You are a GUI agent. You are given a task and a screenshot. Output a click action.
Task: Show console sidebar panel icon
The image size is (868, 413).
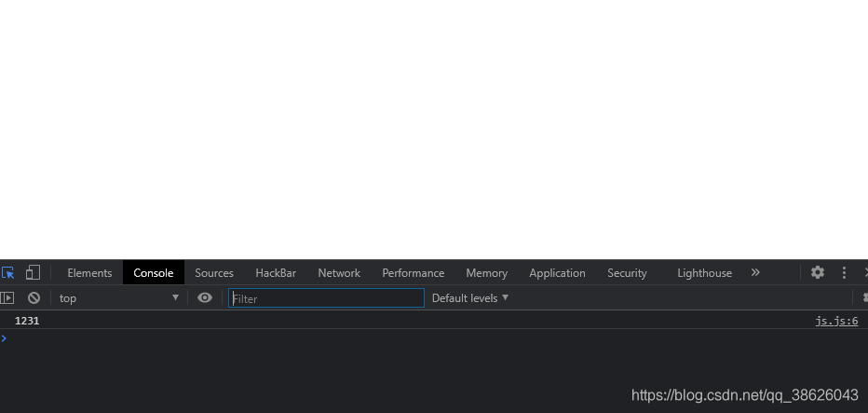[7, 297]
